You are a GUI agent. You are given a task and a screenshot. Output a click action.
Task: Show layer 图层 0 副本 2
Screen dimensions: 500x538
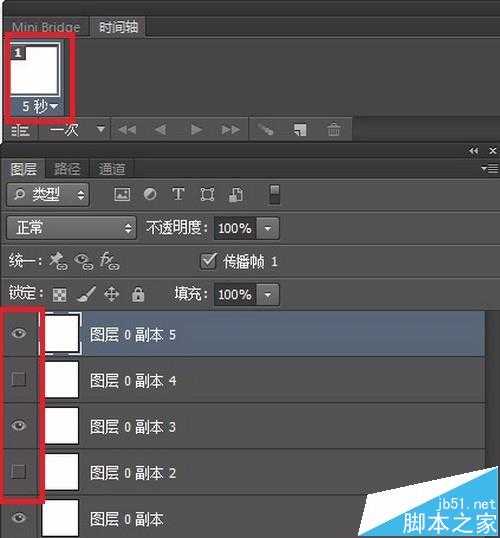tap(19, 471)
